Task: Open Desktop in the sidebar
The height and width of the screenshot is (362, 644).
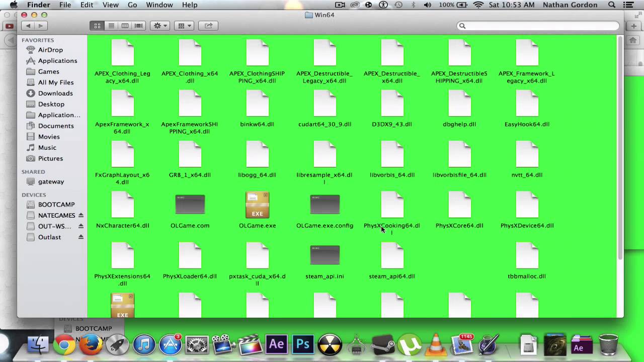Action: 50,104
